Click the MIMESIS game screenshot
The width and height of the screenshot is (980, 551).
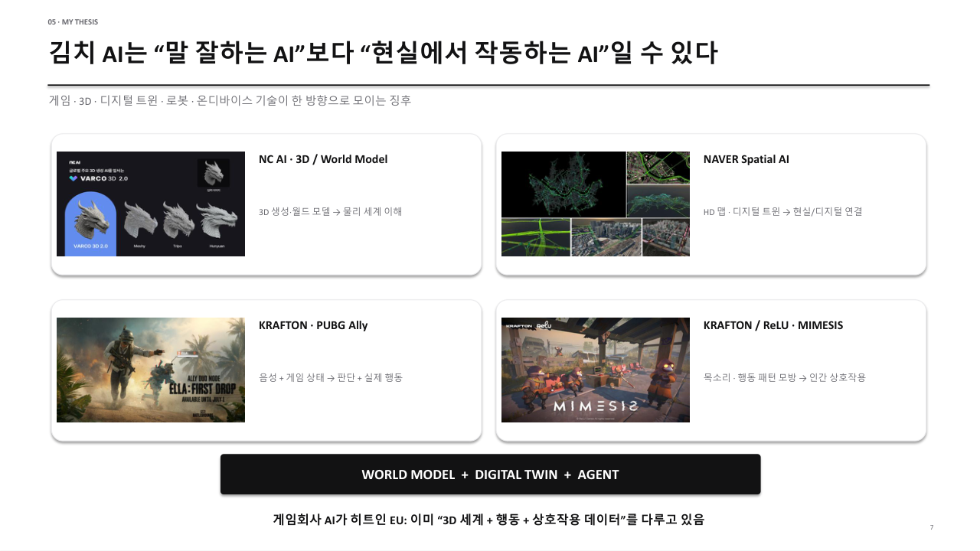click(596, 370)
